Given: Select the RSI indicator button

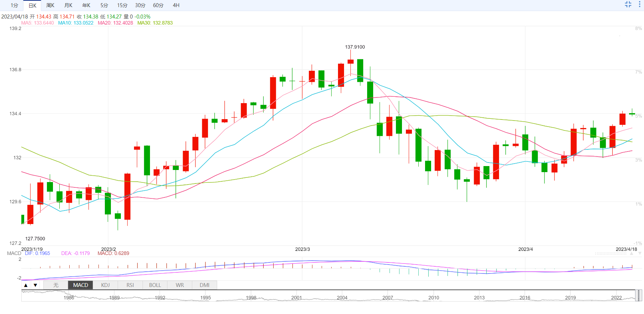Looking at the screenshot, I should click(130, 285).
